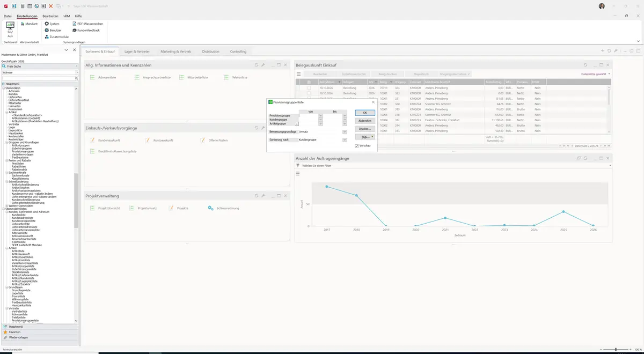The height and width of the screenshot is (354, 644).
Task: Open the Adressenliste dashboard shortcut
Action: coord(103,77)
